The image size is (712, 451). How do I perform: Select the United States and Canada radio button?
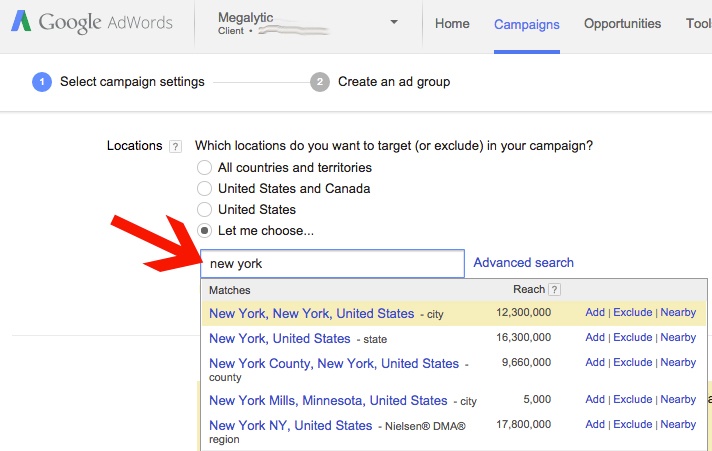(x=205, y=189)
